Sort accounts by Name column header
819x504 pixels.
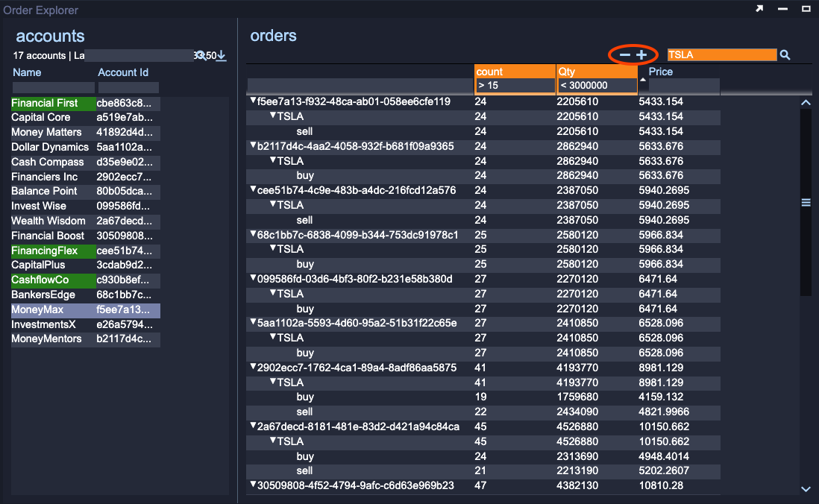27,72
